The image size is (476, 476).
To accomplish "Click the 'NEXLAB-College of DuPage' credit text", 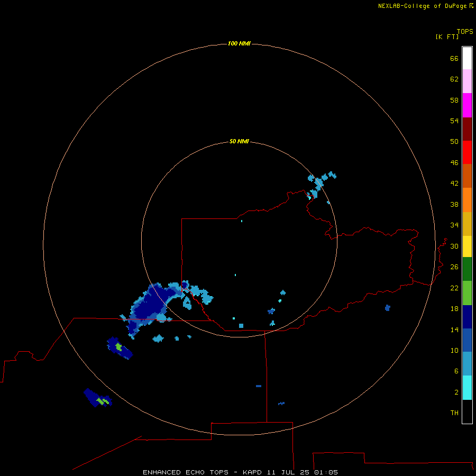I will coord(423,6).
